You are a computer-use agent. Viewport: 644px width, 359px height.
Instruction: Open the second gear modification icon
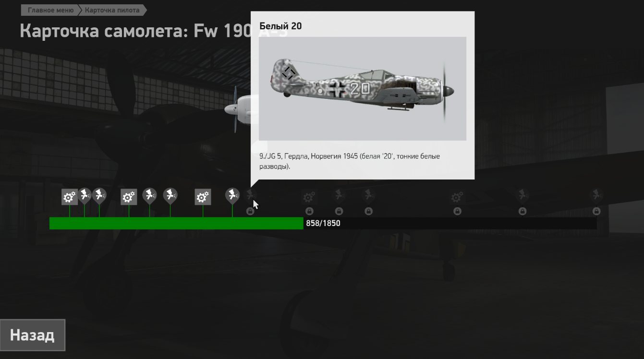click(x=129, y=197)
